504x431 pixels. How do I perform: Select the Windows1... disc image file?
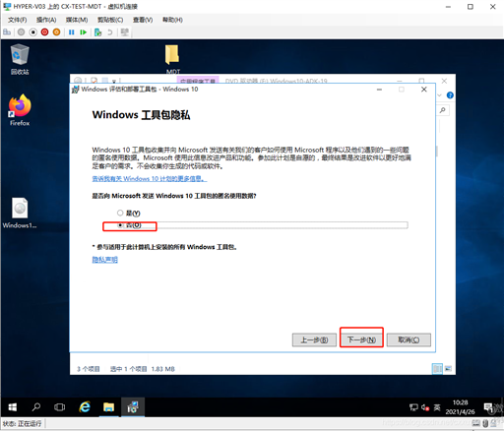coord(20,213)
